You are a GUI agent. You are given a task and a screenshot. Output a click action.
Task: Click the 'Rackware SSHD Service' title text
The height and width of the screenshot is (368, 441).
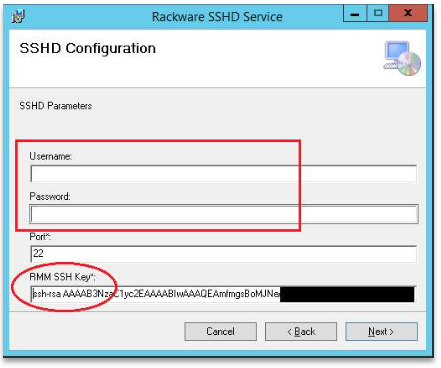[x=217, y=17]
